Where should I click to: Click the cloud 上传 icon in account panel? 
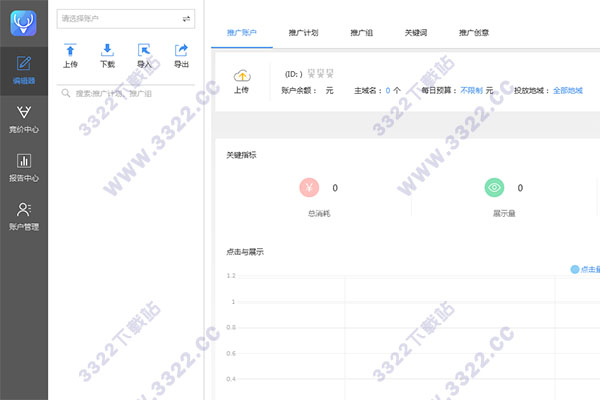pos(242,76)
